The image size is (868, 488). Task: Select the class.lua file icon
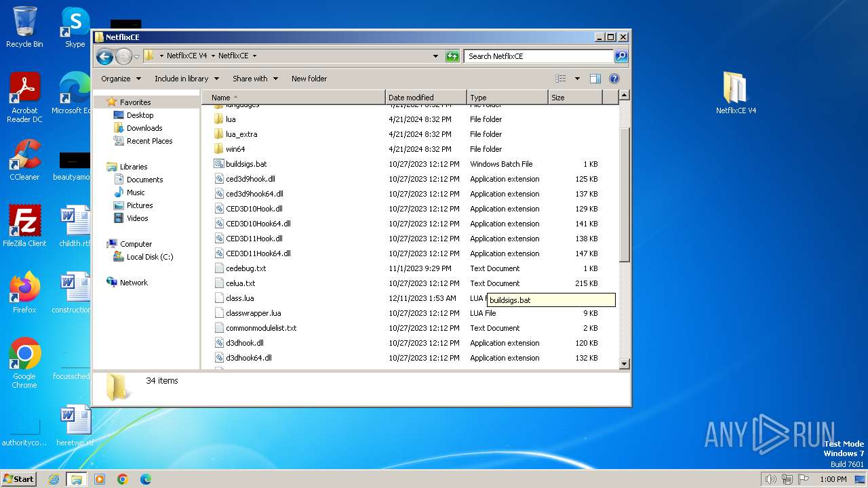coord(218,298)
